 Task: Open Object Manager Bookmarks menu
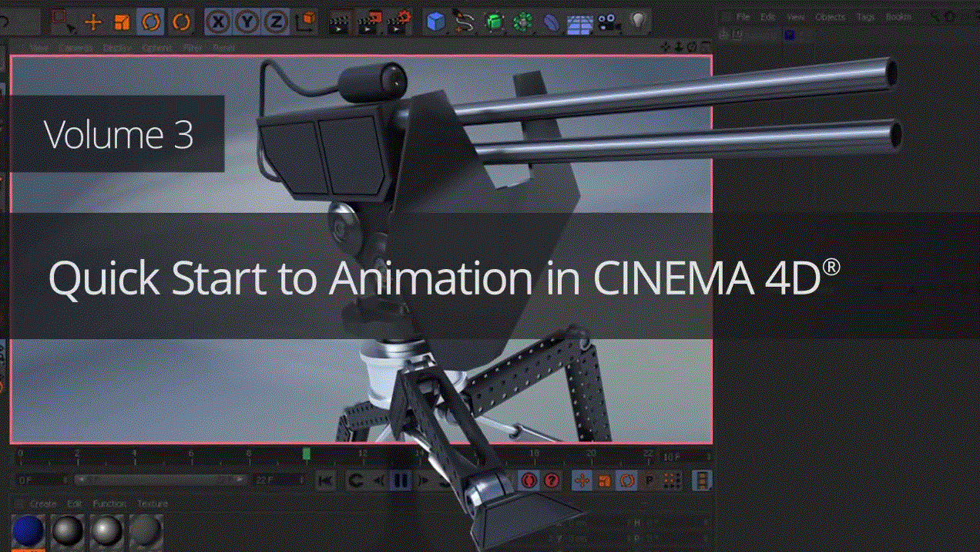[898, 16]
